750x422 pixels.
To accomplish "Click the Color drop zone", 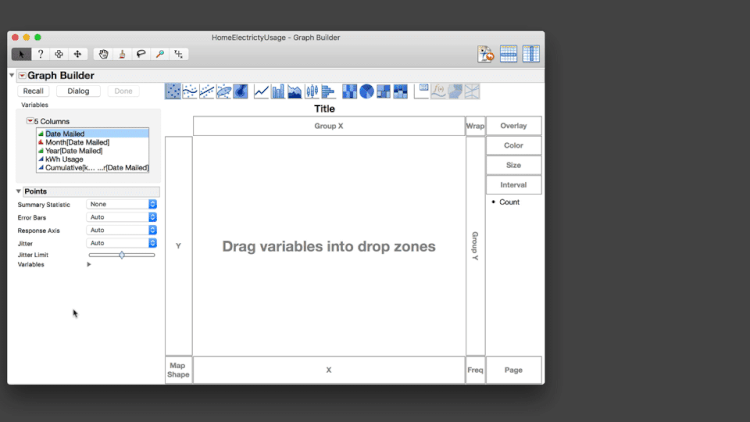I will (x=514, y=145).
